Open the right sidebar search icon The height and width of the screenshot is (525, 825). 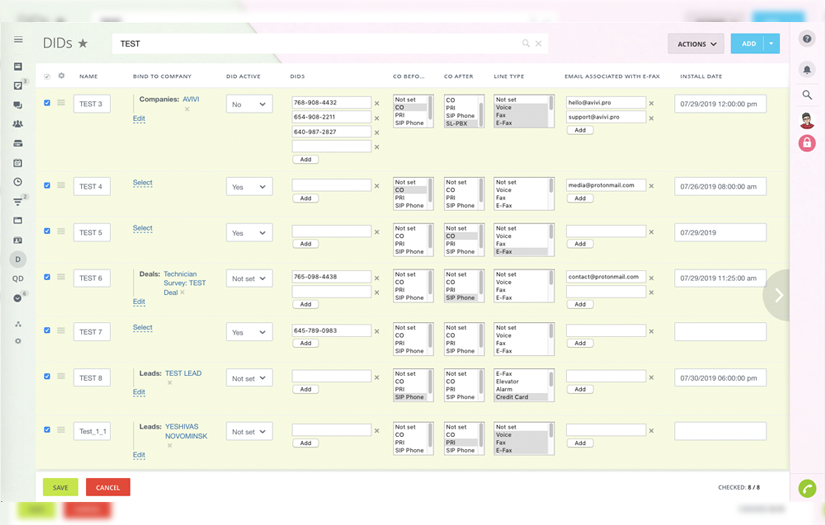tap(807, 95)
